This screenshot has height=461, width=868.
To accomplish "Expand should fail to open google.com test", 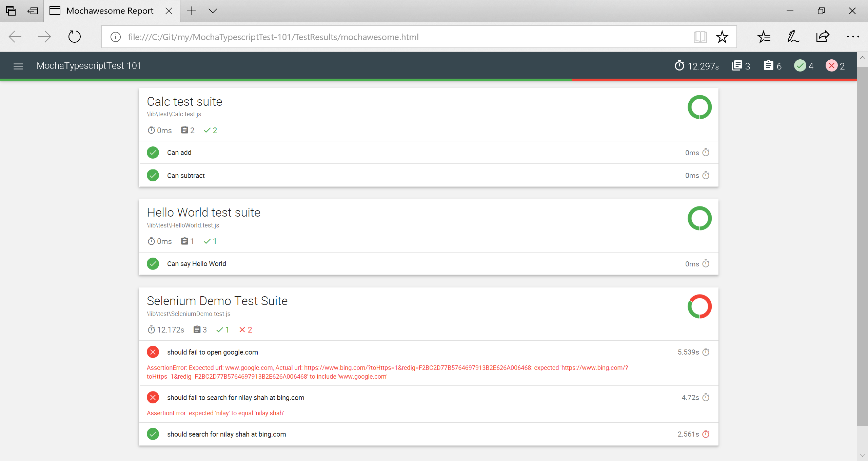I will pos(428,363).
